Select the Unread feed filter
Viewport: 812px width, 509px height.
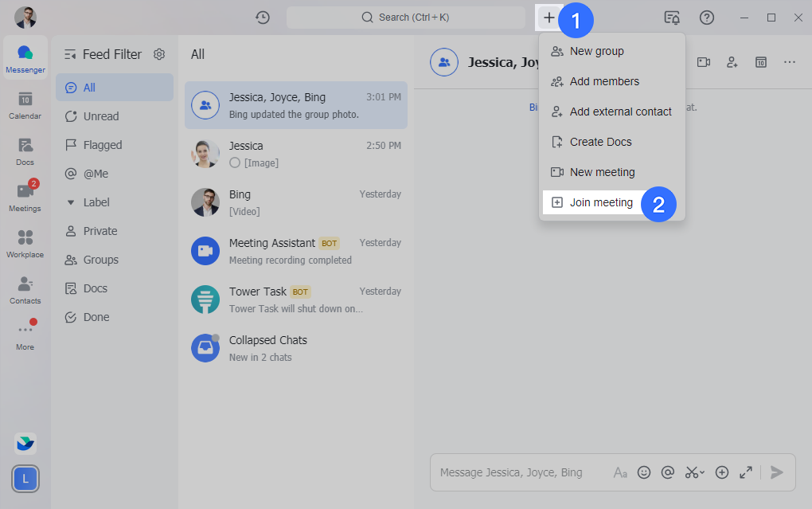pyautogui.click(x=101, y=116)
